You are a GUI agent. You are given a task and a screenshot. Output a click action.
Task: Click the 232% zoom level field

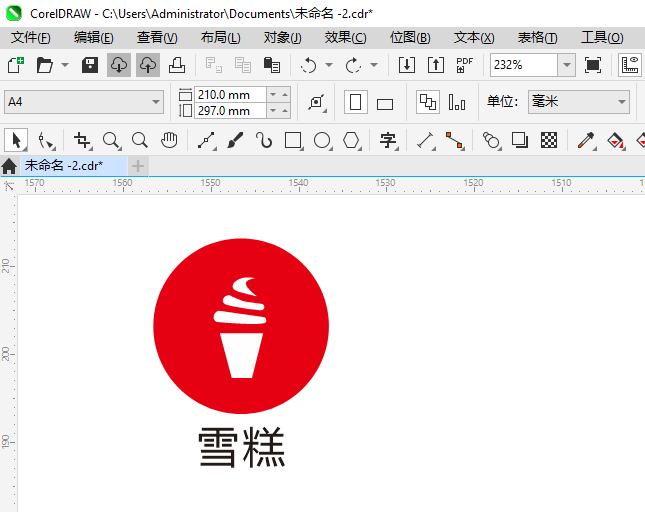(x=524, y=65)
